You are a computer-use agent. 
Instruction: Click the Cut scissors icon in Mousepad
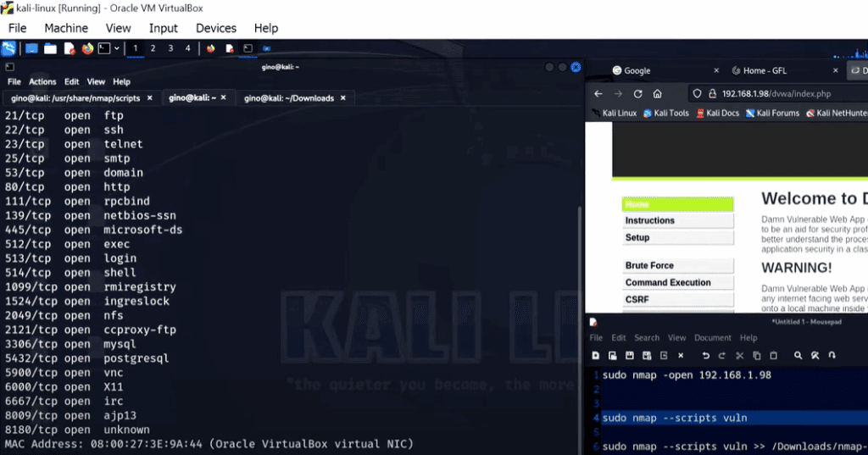pyautogui.click(x=739, y=355)
